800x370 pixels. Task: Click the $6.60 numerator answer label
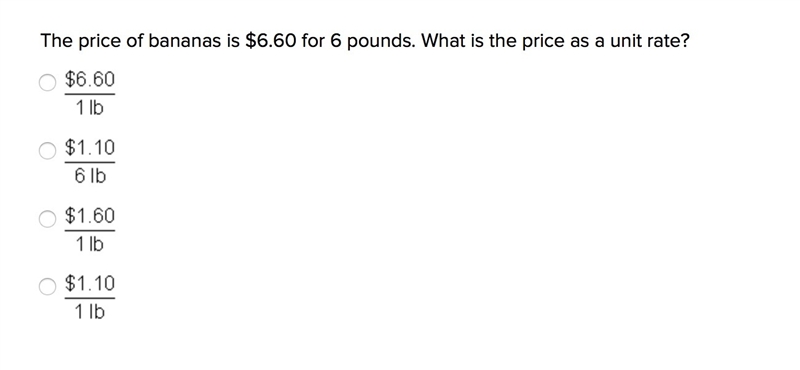(90, 79)
